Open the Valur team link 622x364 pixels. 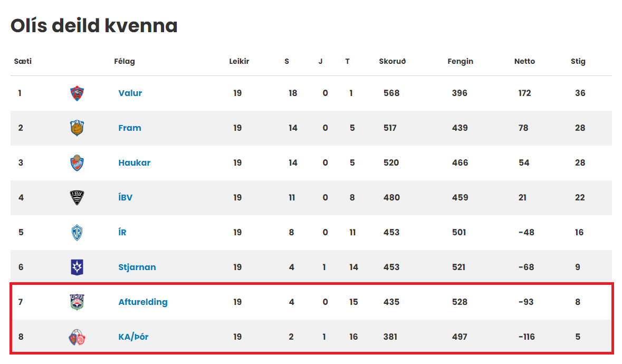[x=130, y=93]
